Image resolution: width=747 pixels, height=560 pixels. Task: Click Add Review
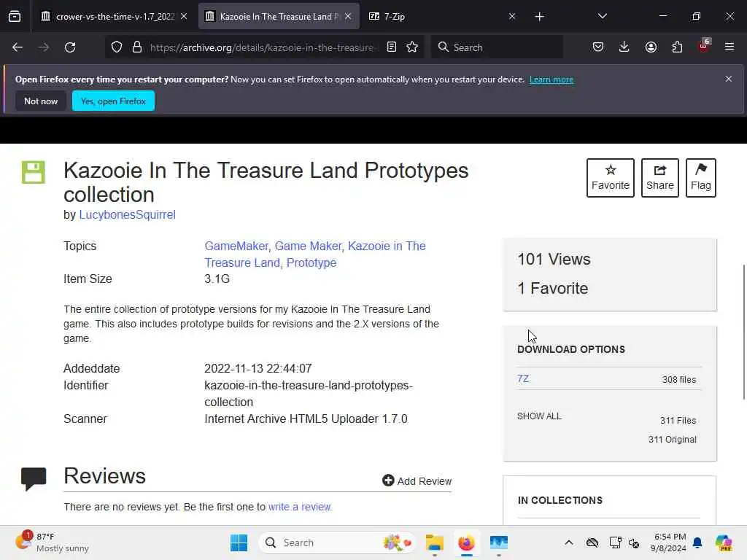[x=417, y=481]
